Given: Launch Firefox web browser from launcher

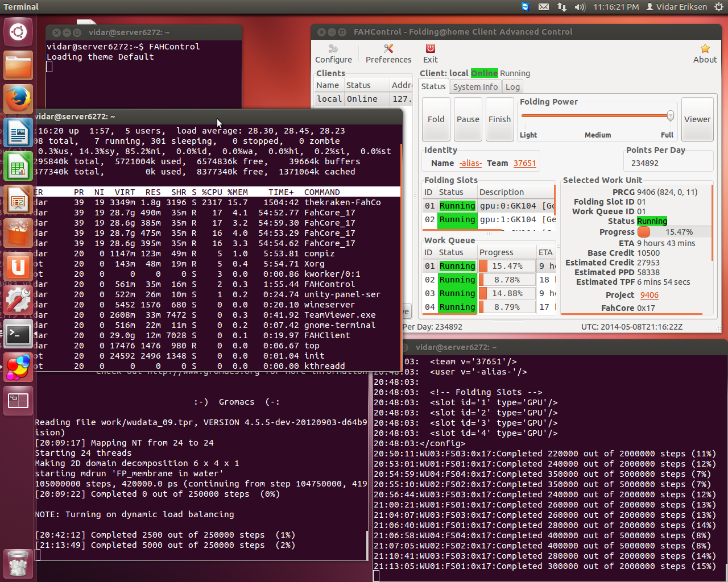Looking at the screenshot, I should pyautogui.click(x=18, y=99).
